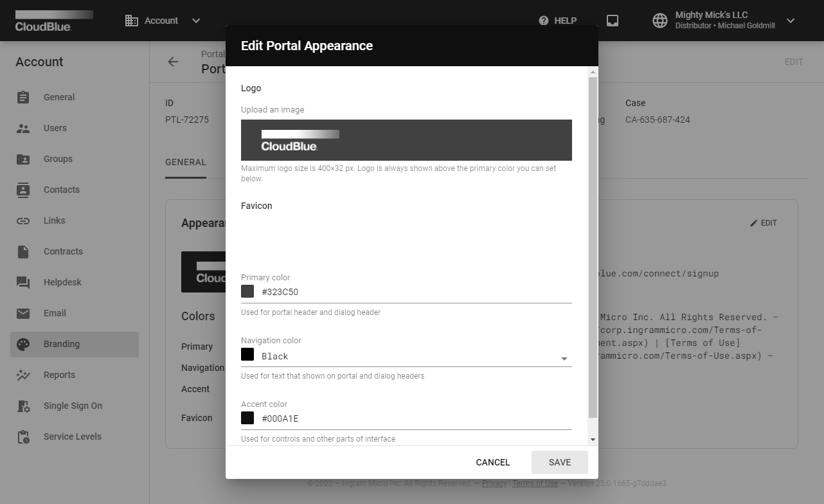
Task: Select the Contacts icon in sidebar
Action: tap(23, 190)
